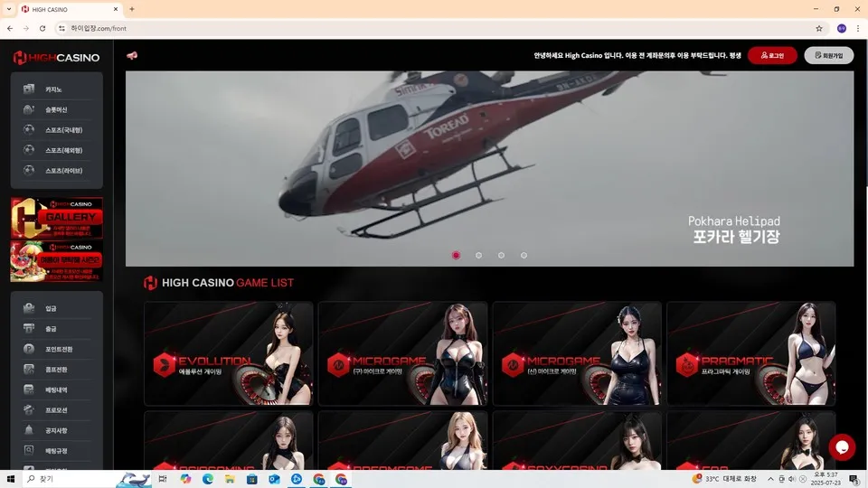Click the 입금 deposit icon

coord(29,308)
